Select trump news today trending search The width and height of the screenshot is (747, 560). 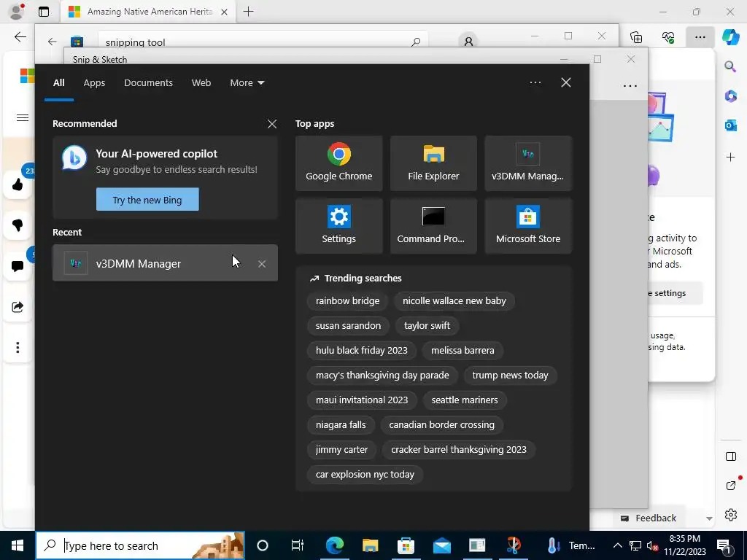coord(510,376)
